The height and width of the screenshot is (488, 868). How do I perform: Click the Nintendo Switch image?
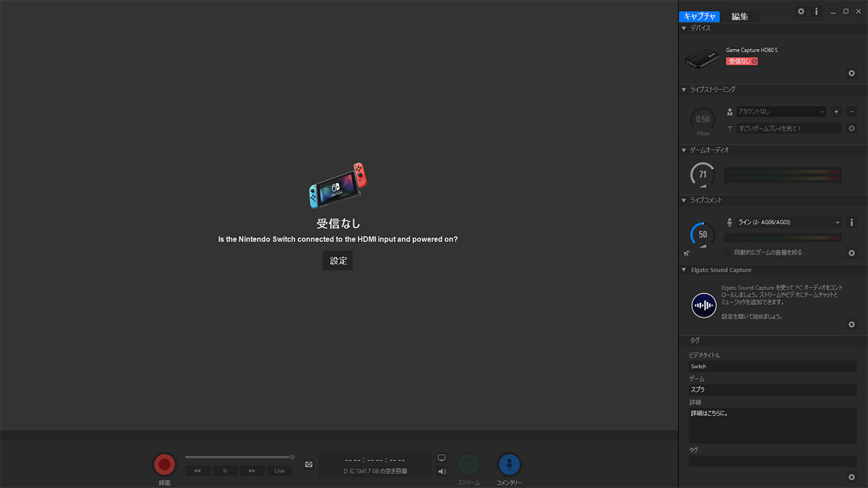338,185
